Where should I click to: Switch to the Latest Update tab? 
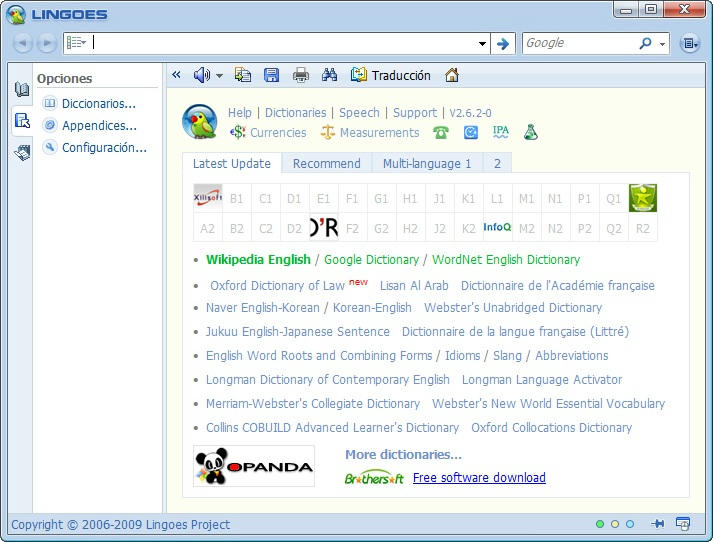(232, 163)
